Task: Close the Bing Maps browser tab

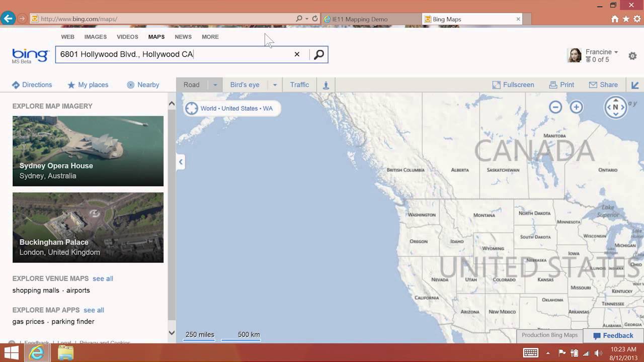Action: point(518,19)
